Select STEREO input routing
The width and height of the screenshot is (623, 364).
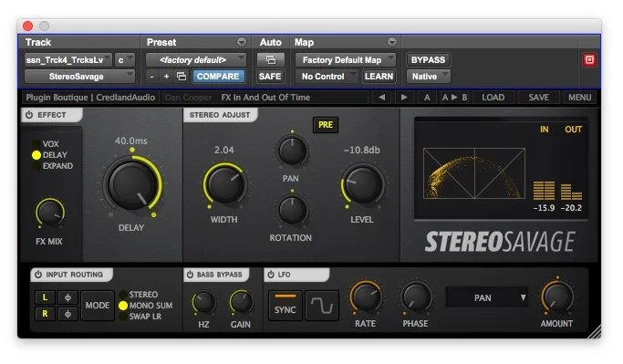[139, 295]
